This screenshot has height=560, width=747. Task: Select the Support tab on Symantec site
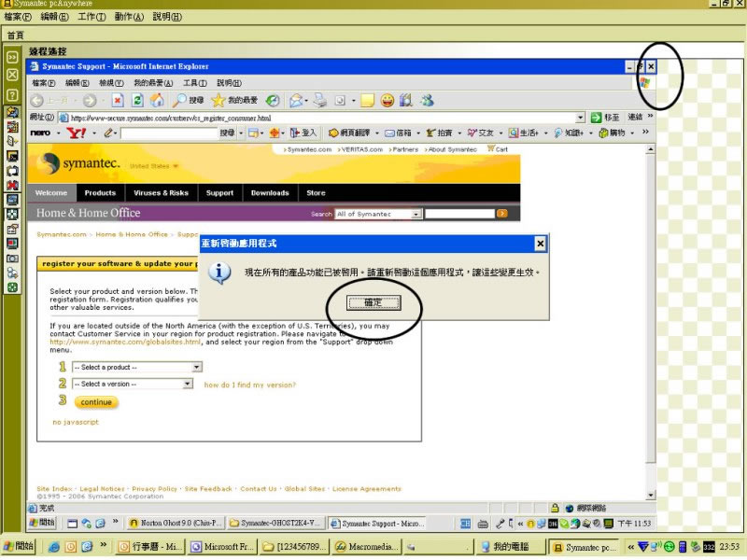pos(219,193)
